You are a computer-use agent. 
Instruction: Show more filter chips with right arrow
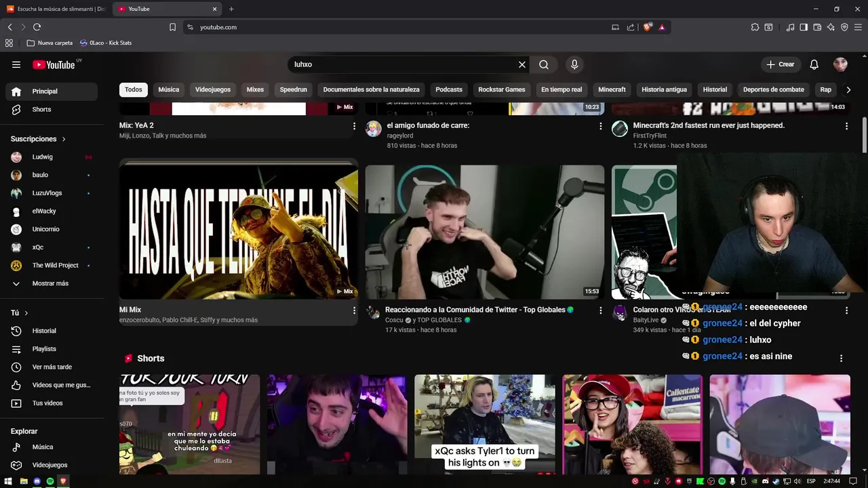(x=848, y=89)
